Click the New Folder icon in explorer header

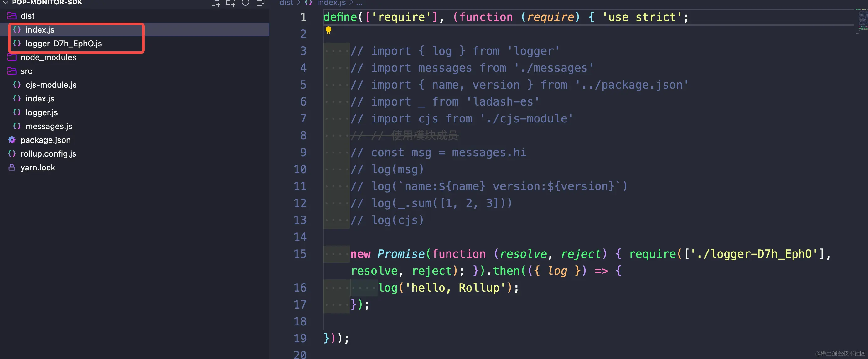tap(230, 3)
